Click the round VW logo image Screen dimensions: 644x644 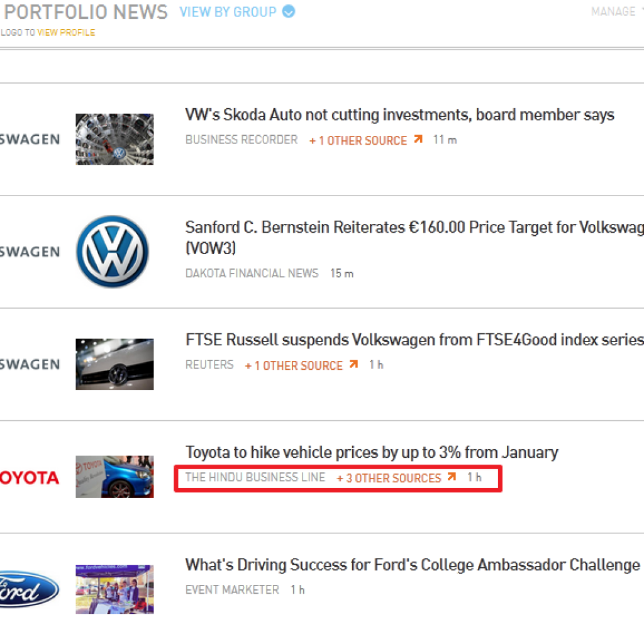click(113, 252)
